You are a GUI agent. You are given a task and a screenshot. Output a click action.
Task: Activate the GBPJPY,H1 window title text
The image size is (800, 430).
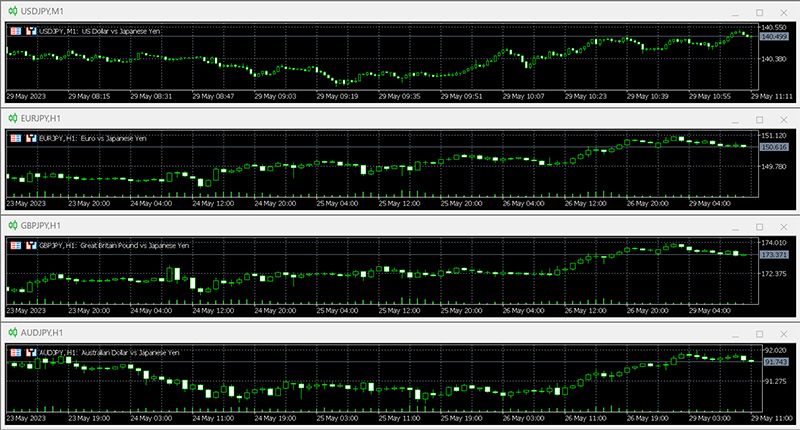coord(41,225)
